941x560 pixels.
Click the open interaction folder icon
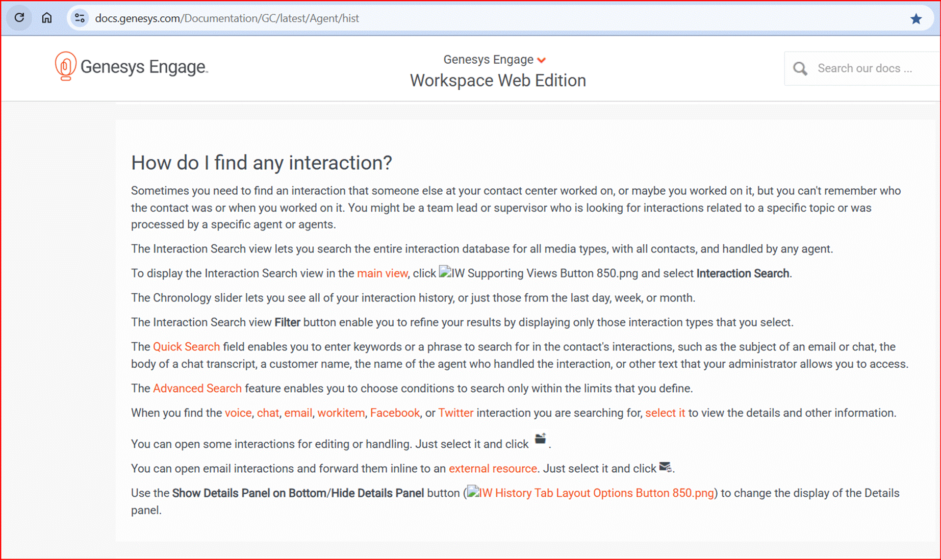point(541,439)
